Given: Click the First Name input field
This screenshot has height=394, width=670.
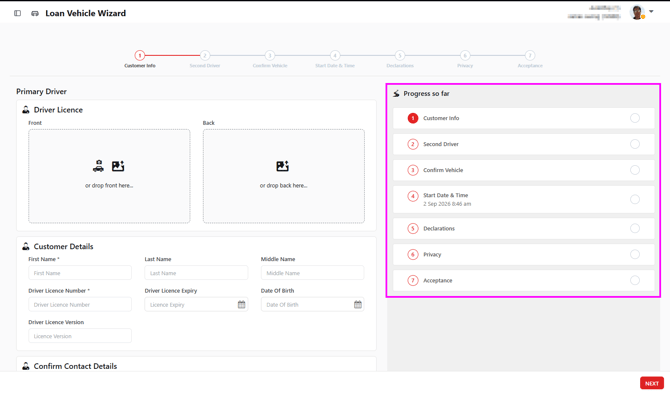Looking at the screenshot, I should point(80,273).
